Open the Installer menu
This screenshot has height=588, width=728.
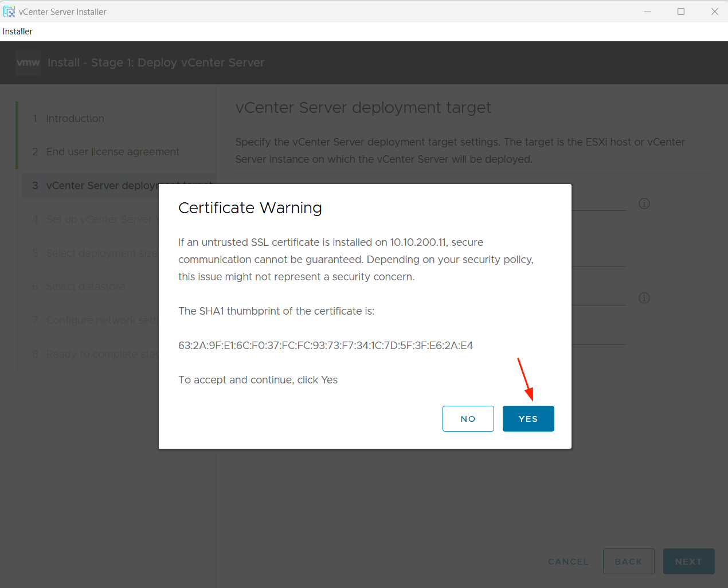pyautogui.click(x=18, y=32)
